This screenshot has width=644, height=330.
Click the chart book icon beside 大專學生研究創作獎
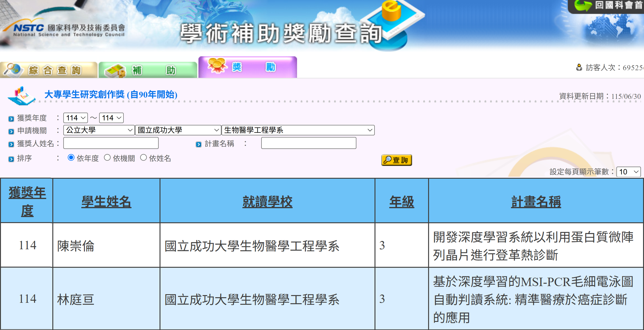pos(21,96)
